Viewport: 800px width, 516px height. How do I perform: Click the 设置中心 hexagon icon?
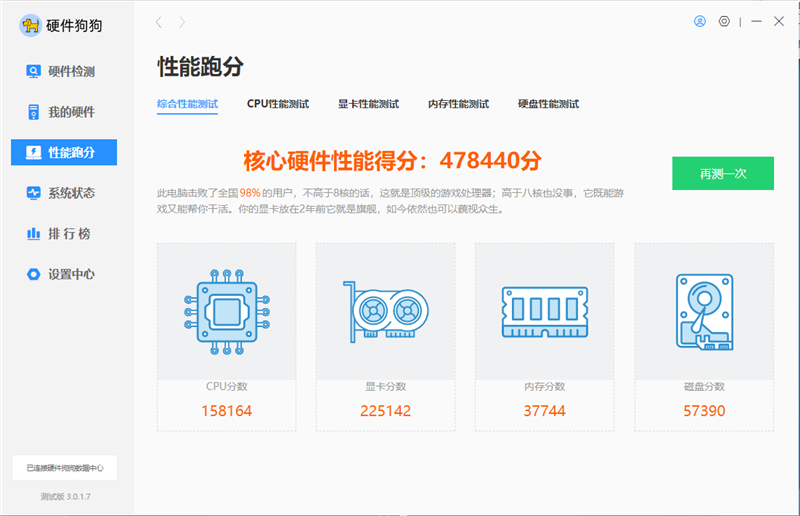(33, 274)
